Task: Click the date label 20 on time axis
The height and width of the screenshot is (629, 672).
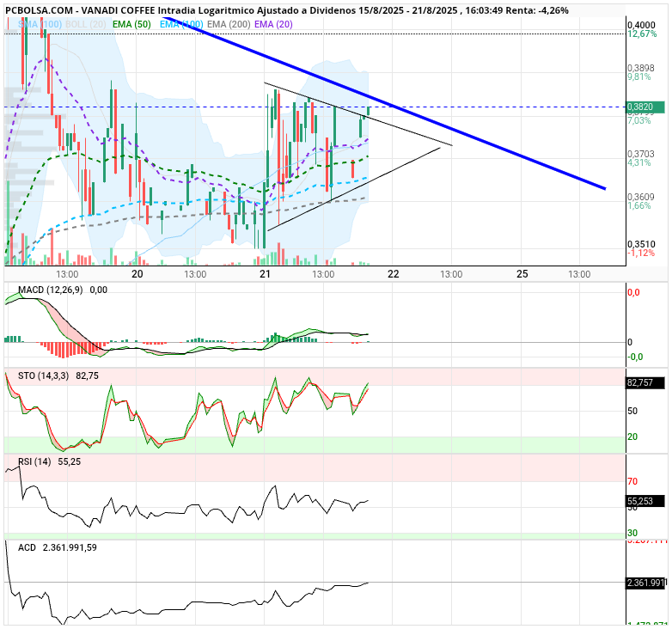Action: (137, 274)
